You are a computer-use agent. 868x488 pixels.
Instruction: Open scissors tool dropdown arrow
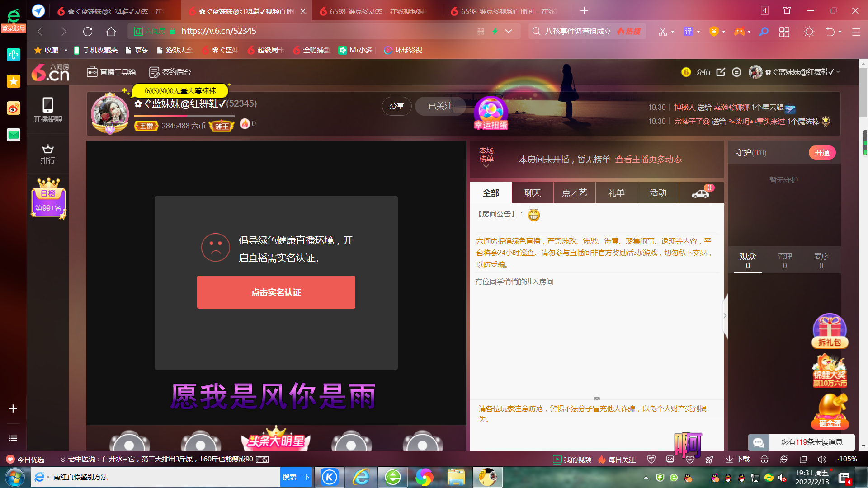[673, 32]
